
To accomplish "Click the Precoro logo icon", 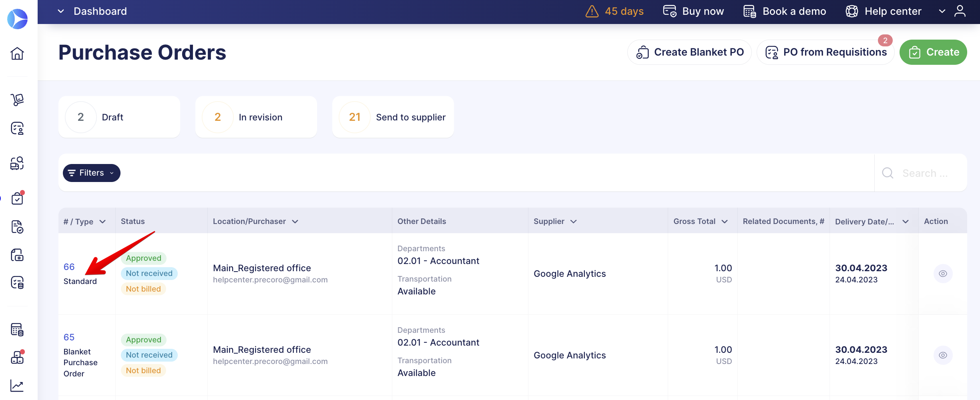I will [x=17, y=19].
